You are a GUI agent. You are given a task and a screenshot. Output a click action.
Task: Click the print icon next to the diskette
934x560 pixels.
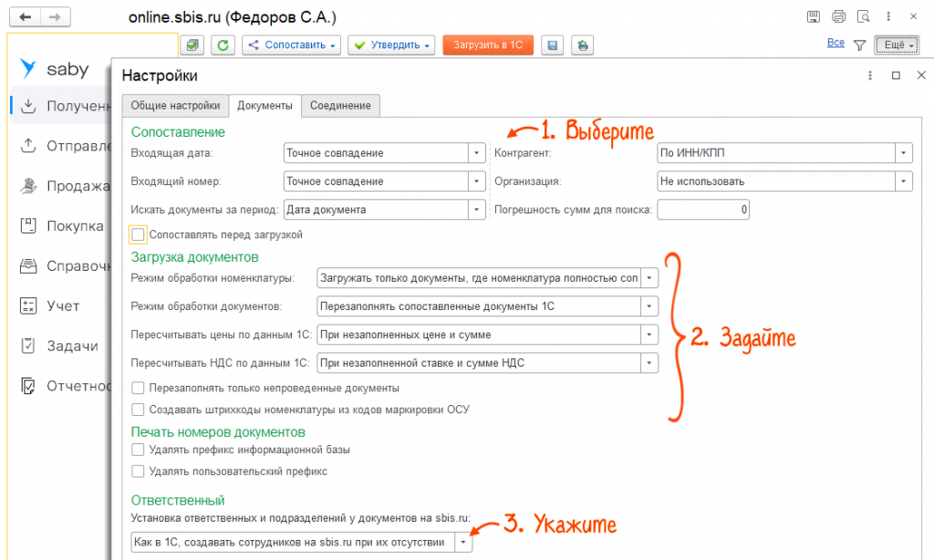pyautogui.click(x=581, y=45)
